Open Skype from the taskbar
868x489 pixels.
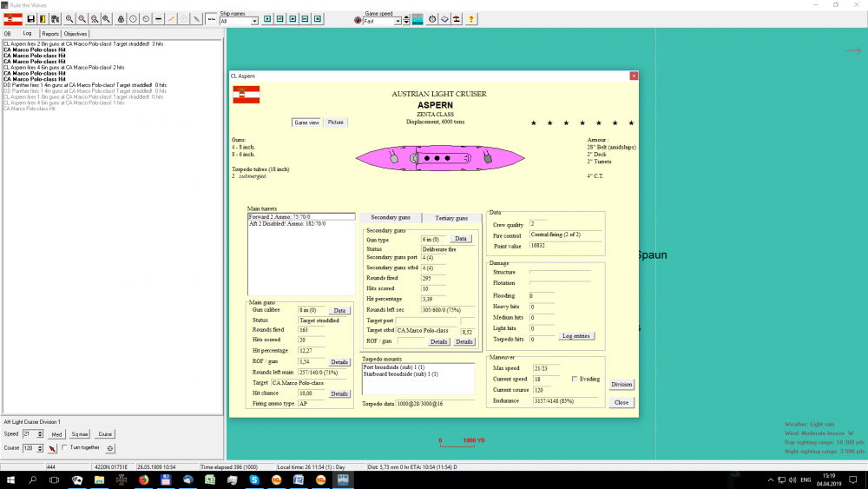pos(254,479)
